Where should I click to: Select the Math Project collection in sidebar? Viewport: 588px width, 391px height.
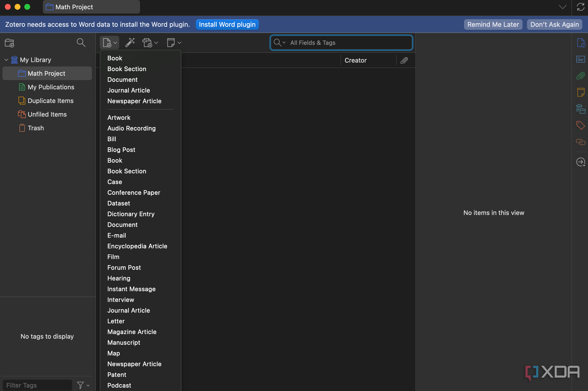tap(47, 73)
